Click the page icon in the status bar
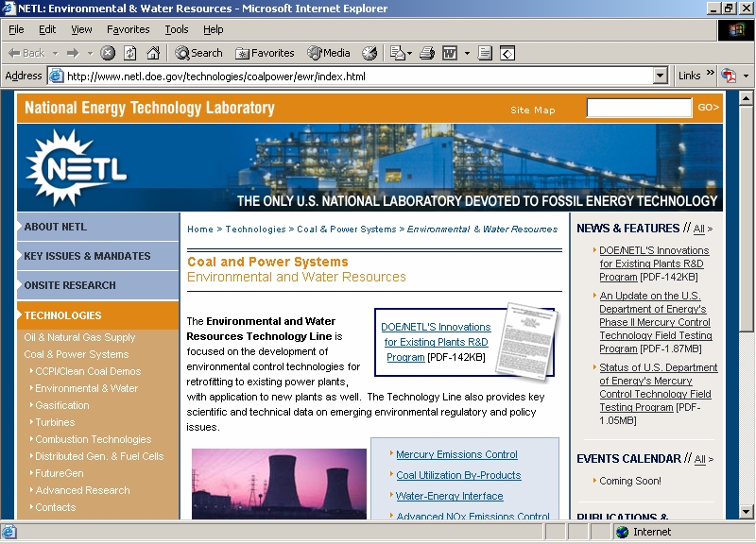Screen dimensions: 756x544 [9, 532]
